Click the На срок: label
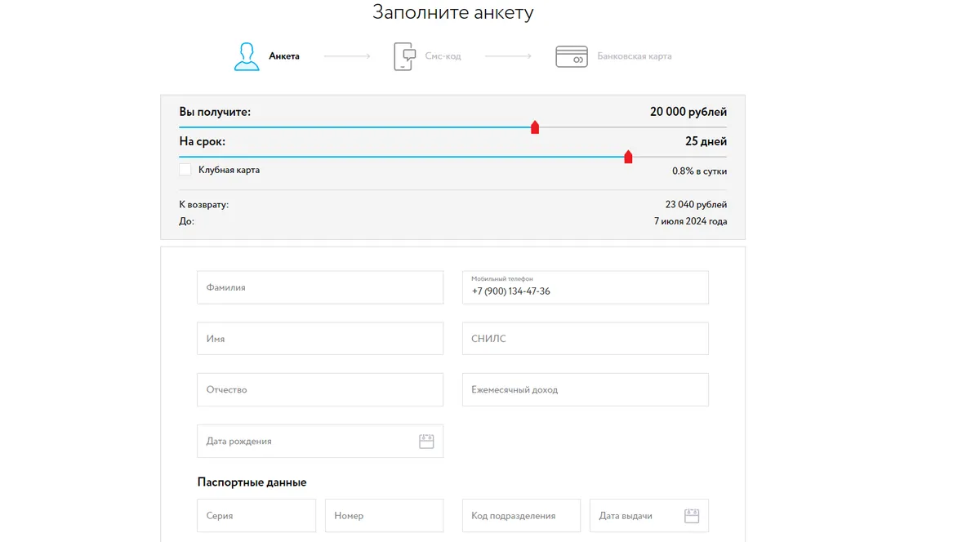 click(x=203, y=141)
